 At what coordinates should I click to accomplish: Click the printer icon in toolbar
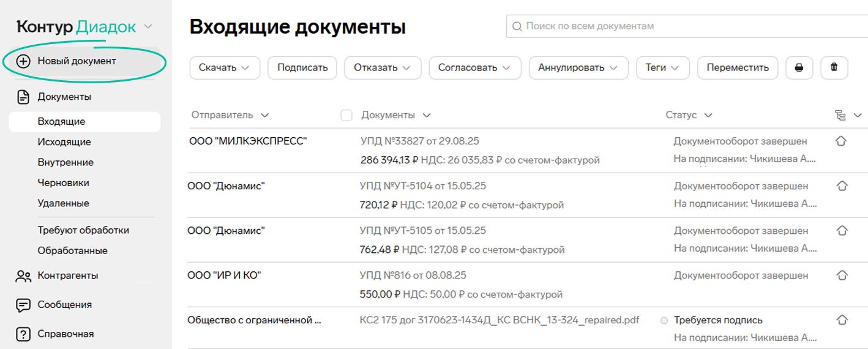coord(799,68)
